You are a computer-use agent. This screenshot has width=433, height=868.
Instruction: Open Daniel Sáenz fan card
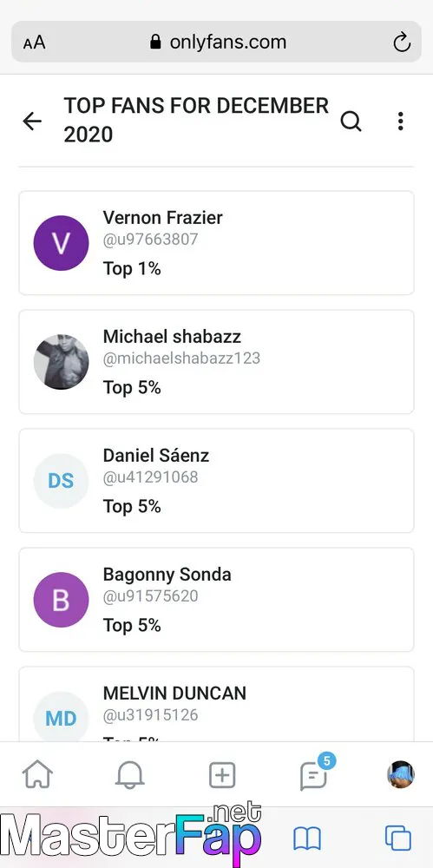217,481
